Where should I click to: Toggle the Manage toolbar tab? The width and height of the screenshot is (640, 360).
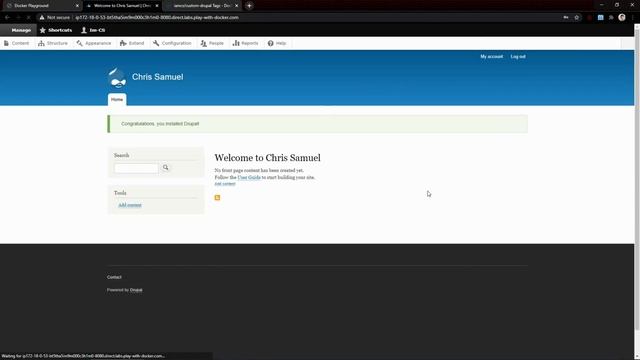tap(18, 30)
